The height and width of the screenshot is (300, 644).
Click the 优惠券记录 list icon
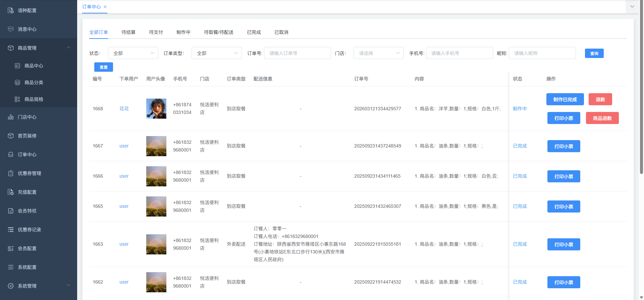[x=11, y=230]
